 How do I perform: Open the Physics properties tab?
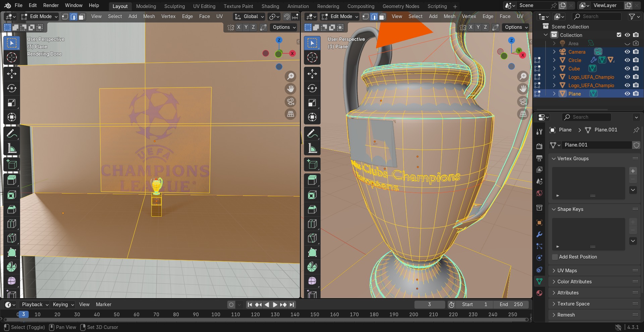click(x=539, y=258)
